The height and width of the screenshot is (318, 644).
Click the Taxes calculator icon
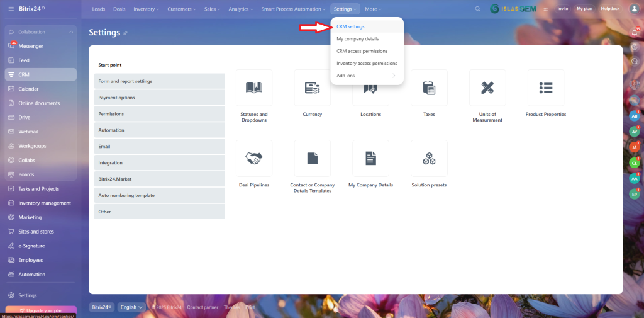click(429, 88)
